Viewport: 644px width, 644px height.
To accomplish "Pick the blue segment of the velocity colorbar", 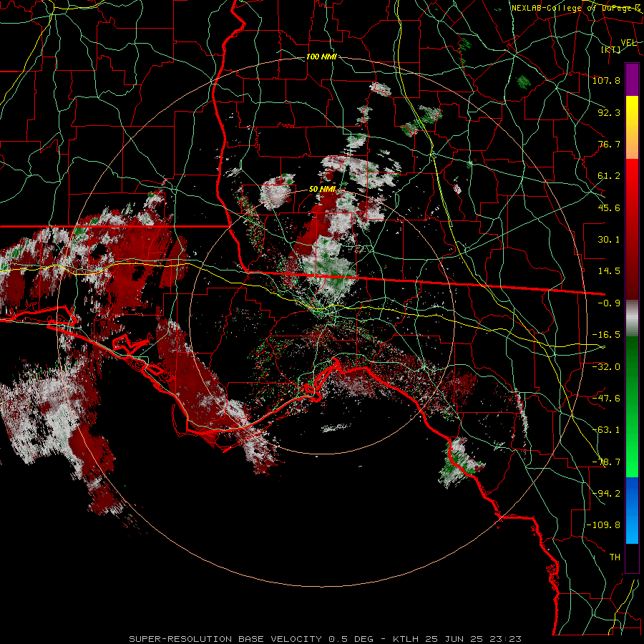I will [x=632, y=510].
